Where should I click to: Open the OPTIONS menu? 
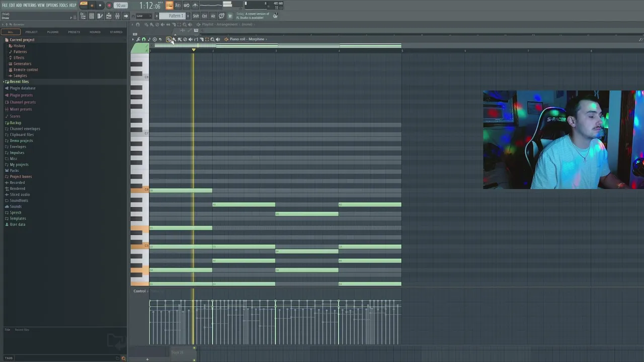click(x=52, y=5)
